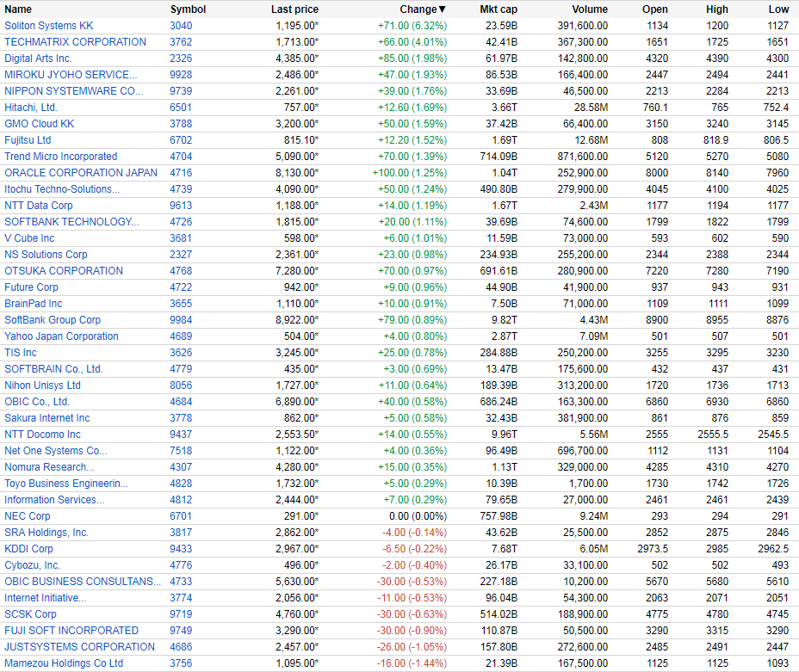
Task: Open Toyo Business Engineerin link
Action: [66, 483]
